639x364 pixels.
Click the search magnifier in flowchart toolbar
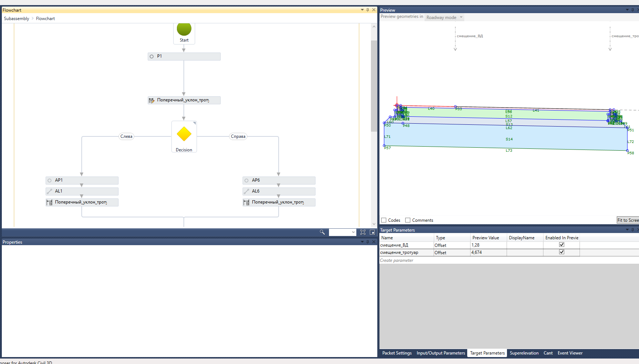(322, 232)
